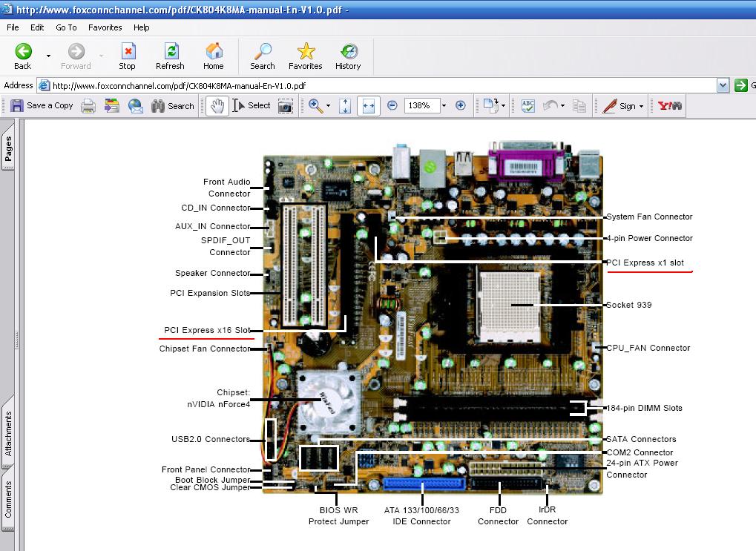
Task: Click the 'PCI Expansion Slots' label
Action: (x=210, y=293)
